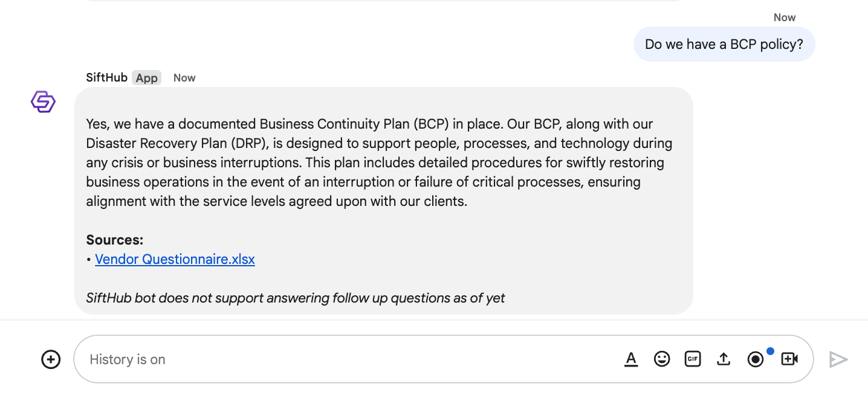
Task: Click the SiftHub sender name
Action: tap(106, 78)
